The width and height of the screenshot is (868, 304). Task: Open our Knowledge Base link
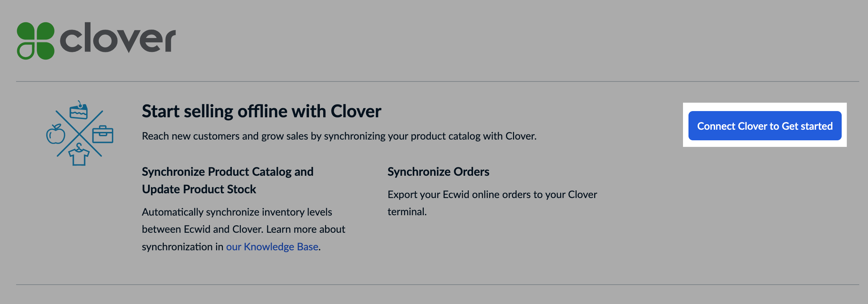tap(272, 246)
